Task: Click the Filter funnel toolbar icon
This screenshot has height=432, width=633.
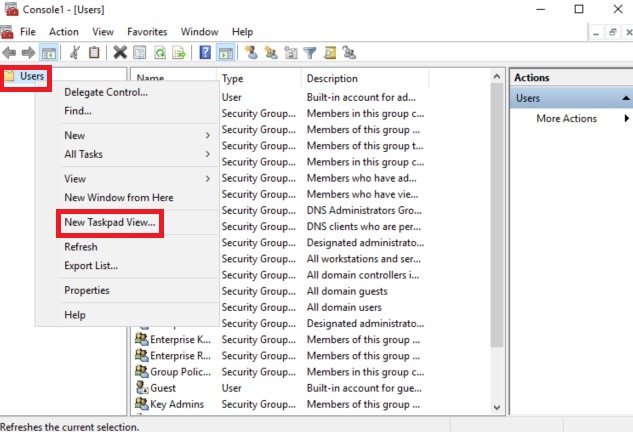Action: [x=310, y=53]
